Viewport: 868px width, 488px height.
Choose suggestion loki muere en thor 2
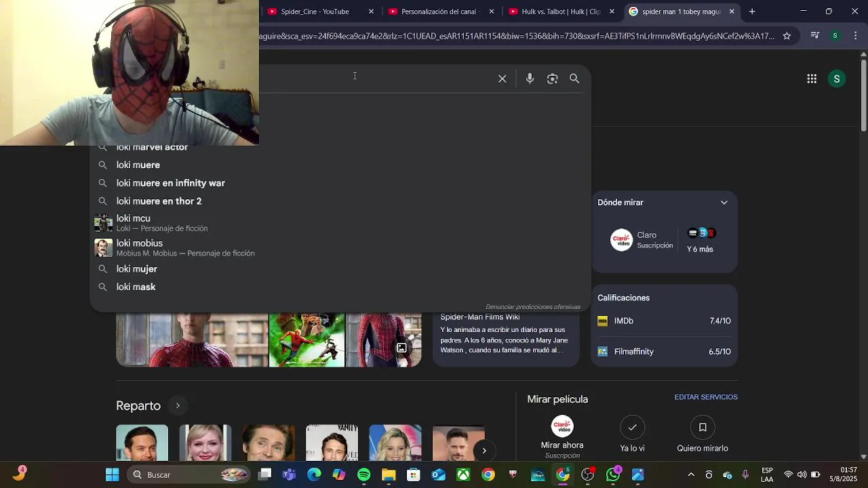coord(159,201)
